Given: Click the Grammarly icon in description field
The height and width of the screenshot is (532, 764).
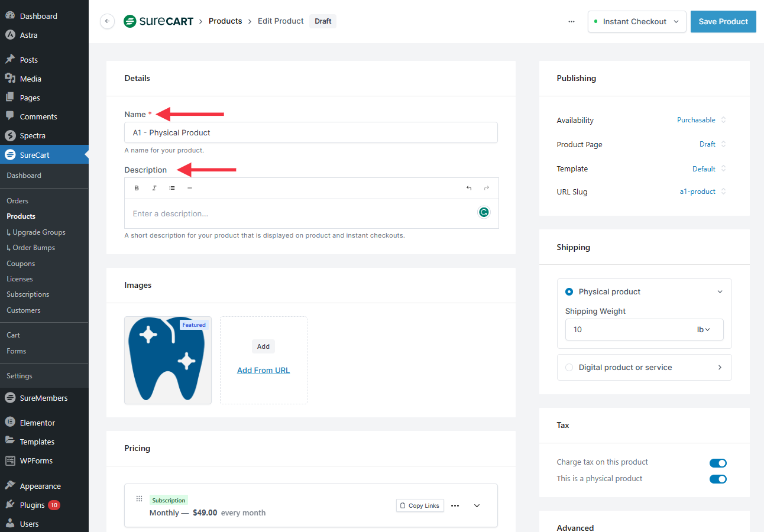Looking at the screenshot, I should click(x=484, y=212).
